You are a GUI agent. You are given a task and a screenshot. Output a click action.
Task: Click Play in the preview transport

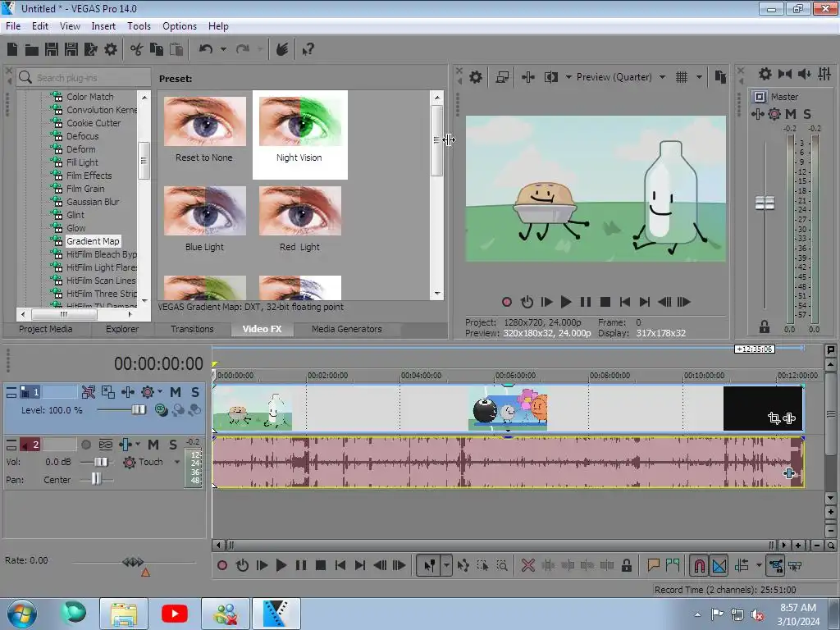tap(566, 302)
